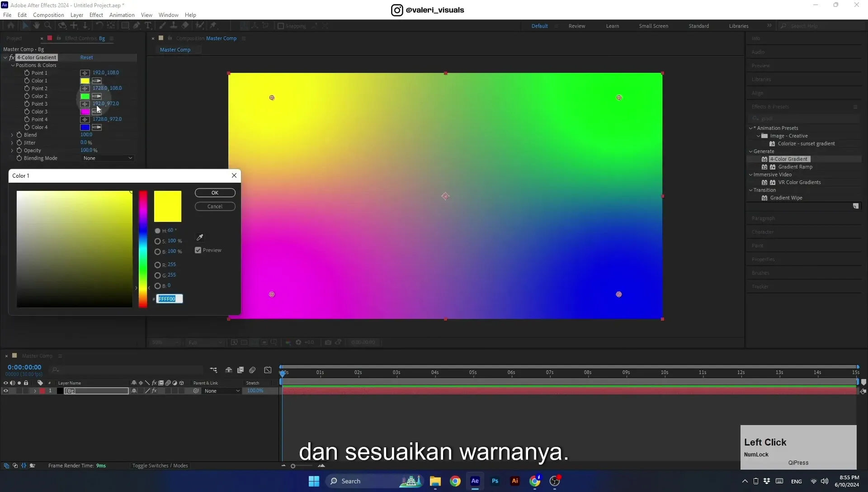The image size is (868, 492).
Task: Click the eyedropper in Color 1 dialog
Action: (200, 237)
